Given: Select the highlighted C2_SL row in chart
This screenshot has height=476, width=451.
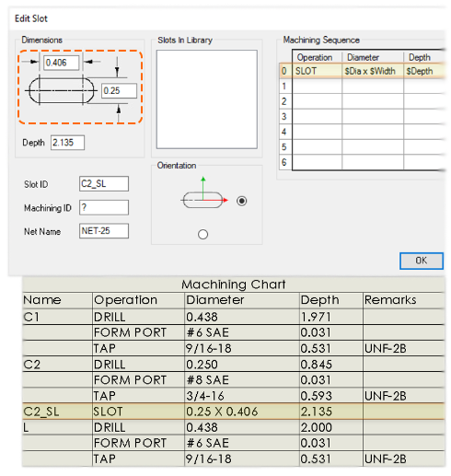Looking at the screenshot, I should [234, 412].
